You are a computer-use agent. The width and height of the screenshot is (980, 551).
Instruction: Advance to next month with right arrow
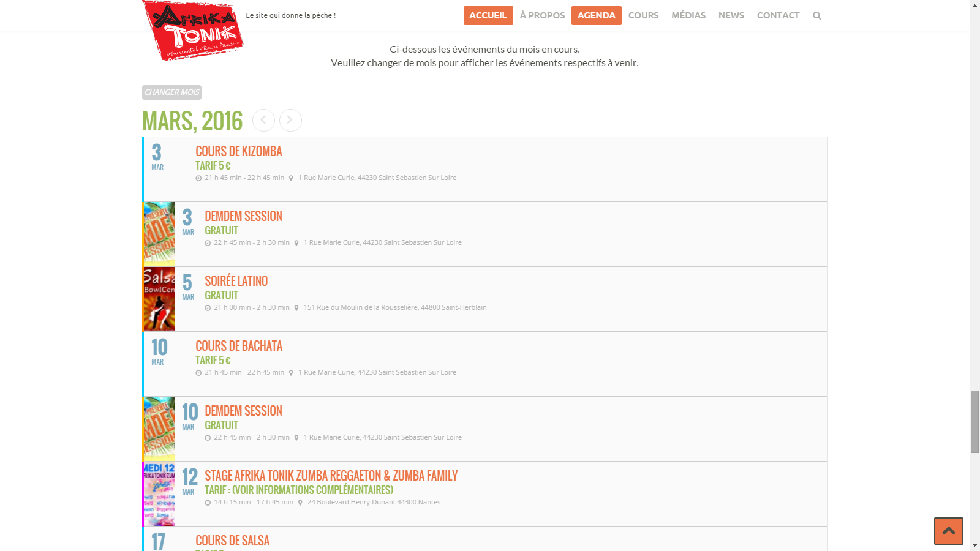click(x=290, y=120)
